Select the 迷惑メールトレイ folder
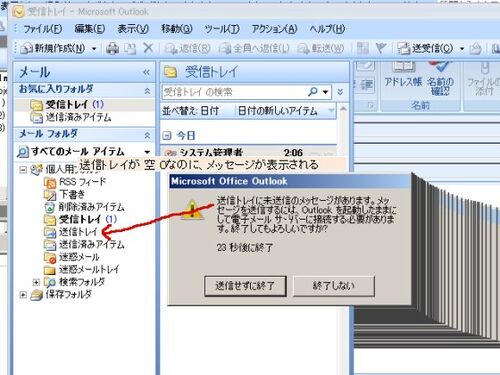 pos(89,269)
